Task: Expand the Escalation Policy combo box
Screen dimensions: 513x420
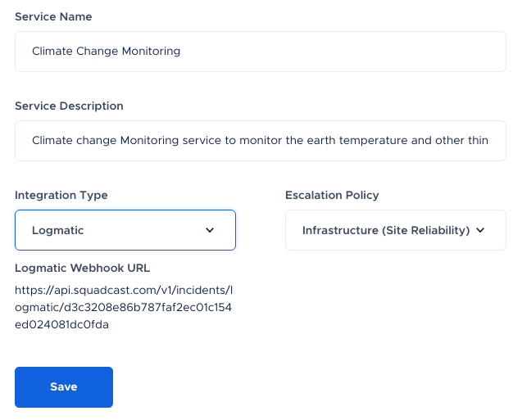Action: coord(395,230)
